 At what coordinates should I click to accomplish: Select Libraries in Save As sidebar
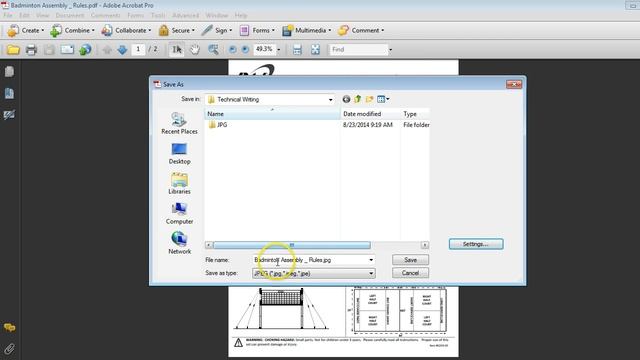[x=179, y=184]
